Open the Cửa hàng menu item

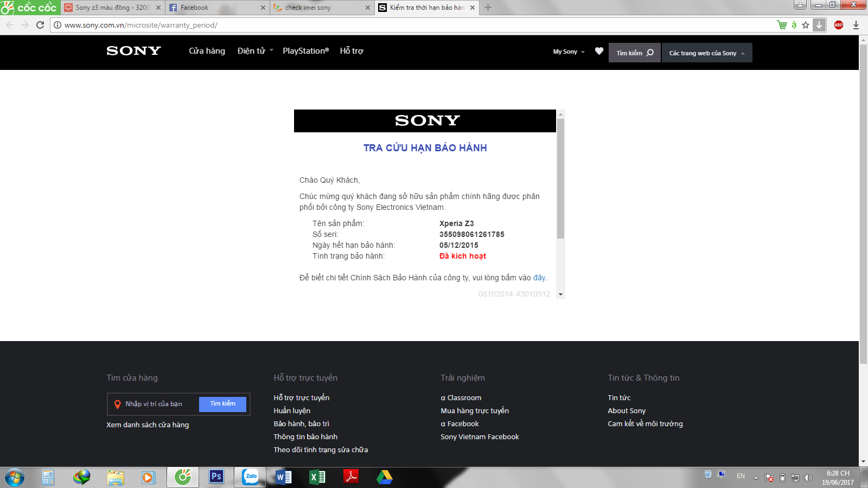207,51
